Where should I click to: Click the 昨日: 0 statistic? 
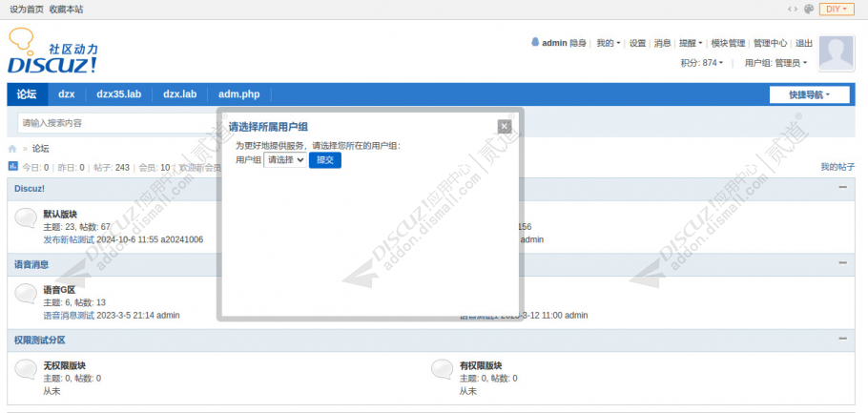(x=71, y=167)
